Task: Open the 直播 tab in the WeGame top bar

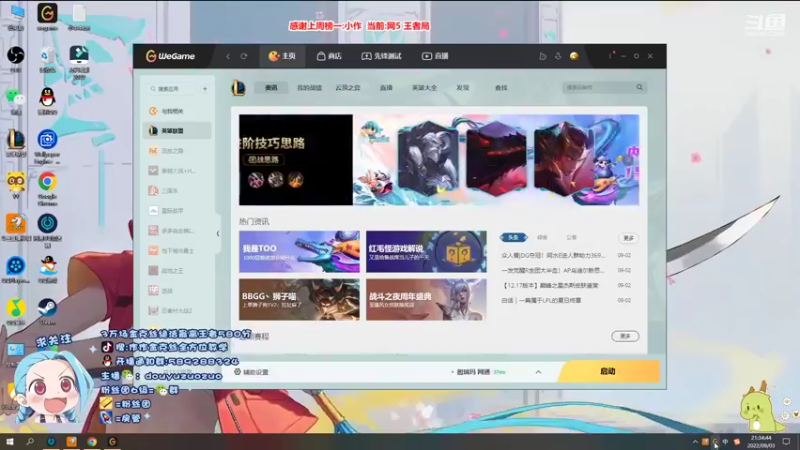Action: 435,56
